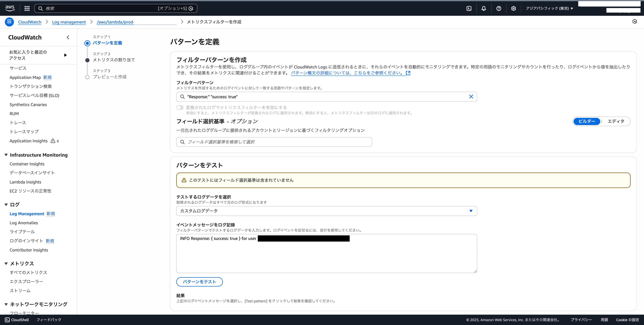The height and width of the screenshot is (325, 644).
Task: Open the account settings gear icon
Action: pos(513,8)
